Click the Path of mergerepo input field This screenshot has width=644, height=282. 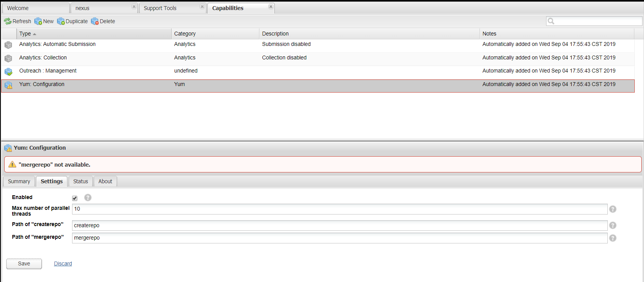(x=339, y=238)
